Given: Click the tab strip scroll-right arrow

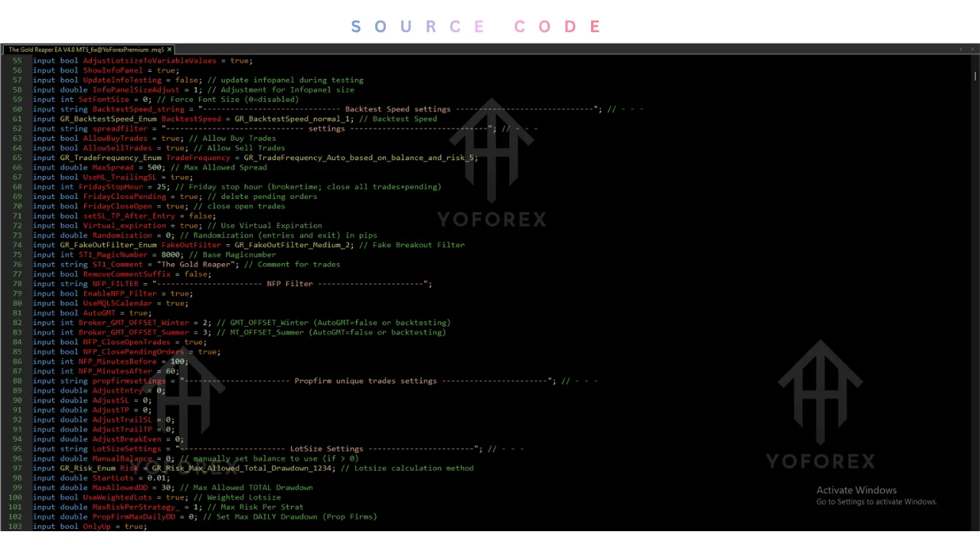Looking at the screenshot, I should (972, 50).
